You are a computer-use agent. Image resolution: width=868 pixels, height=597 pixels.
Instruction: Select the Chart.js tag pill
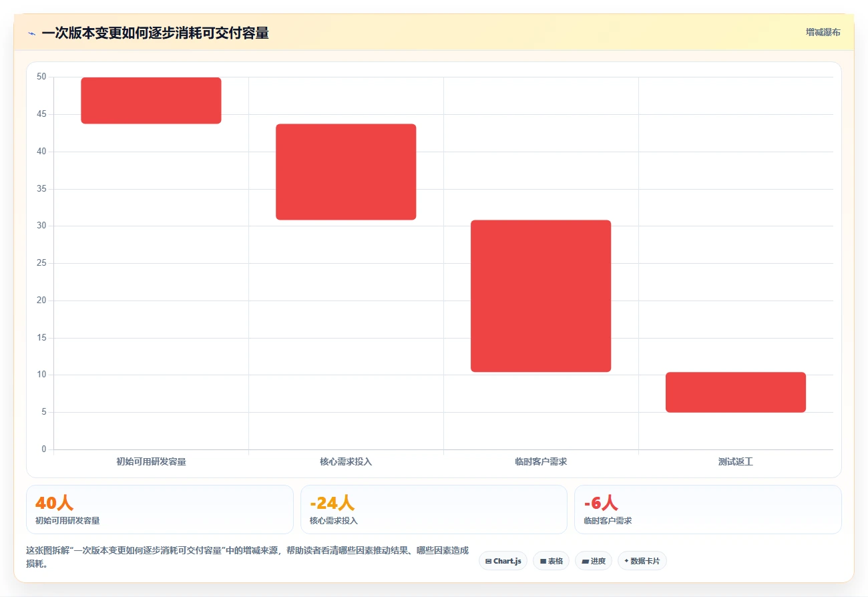point(503,561)
